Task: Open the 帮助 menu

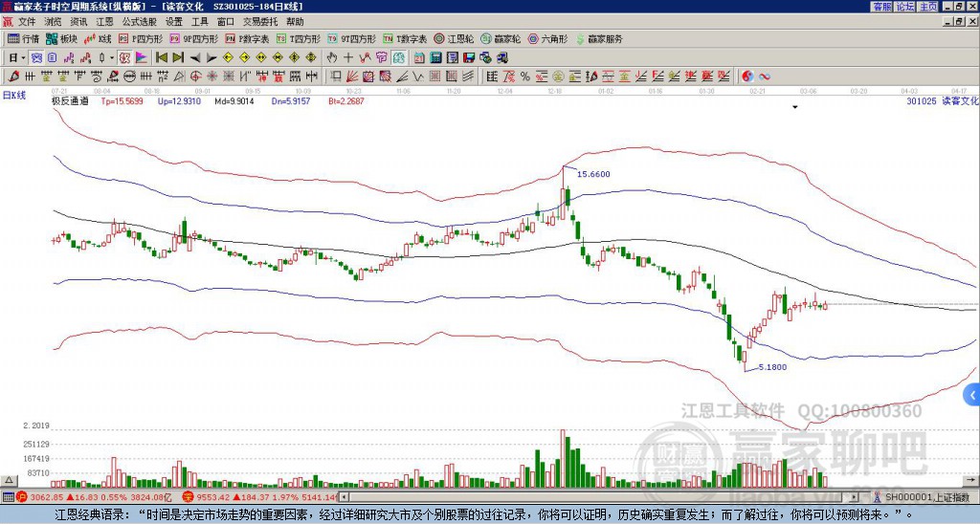Action: coord(295,22)
